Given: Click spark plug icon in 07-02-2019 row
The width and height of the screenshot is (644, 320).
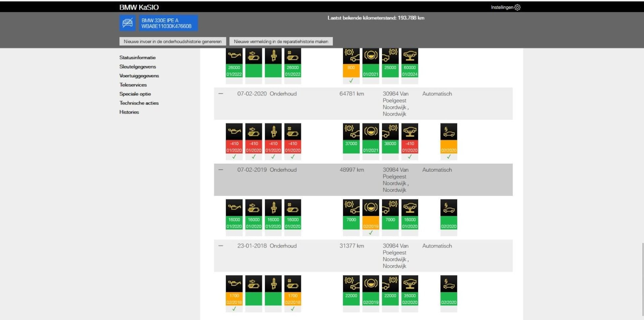Looking at the screenshot, I should point(273,208).
